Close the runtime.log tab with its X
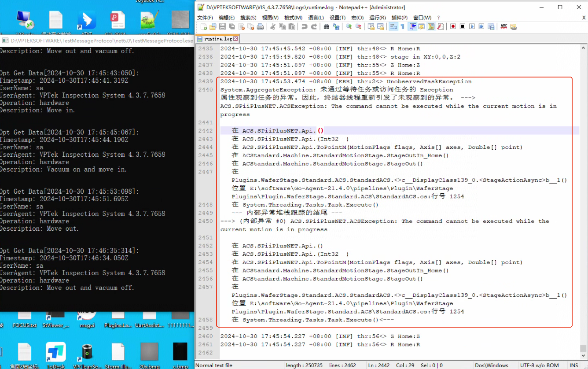The height and width of the screenshot is (369, 588). [235, 39]
